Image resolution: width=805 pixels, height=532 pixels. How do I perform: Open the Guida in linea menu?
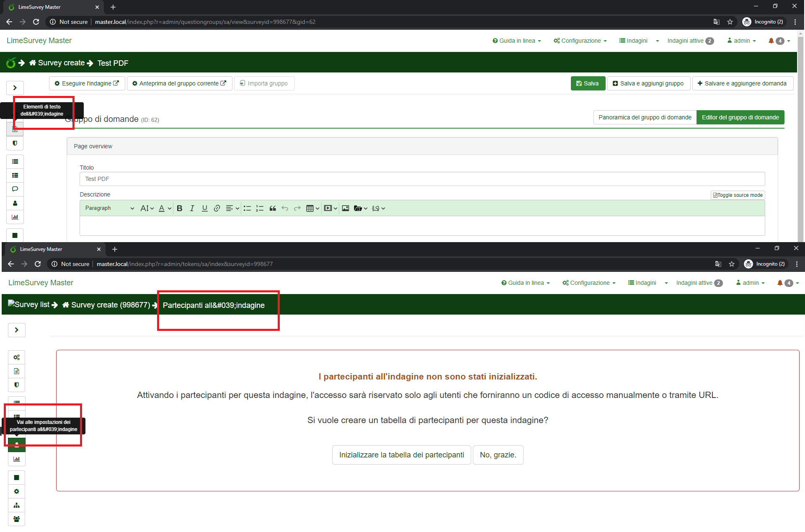tap(517, 41)
